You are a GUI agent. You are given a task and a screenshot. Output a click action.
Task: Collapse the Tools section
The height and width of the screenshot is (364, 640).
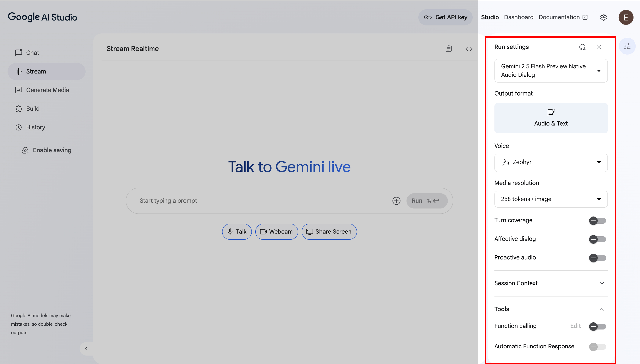551,309
